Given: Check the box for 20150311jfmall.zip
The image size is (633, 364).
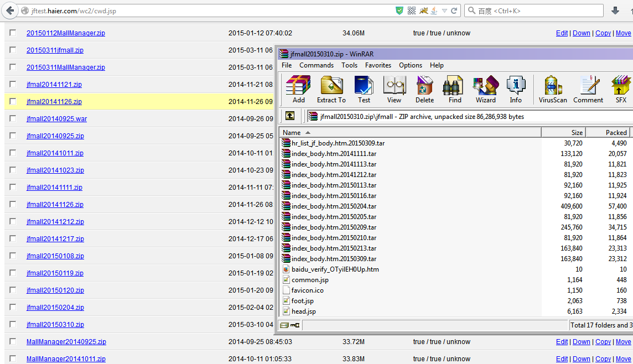Looking at the screenshot, I should 13,50.
